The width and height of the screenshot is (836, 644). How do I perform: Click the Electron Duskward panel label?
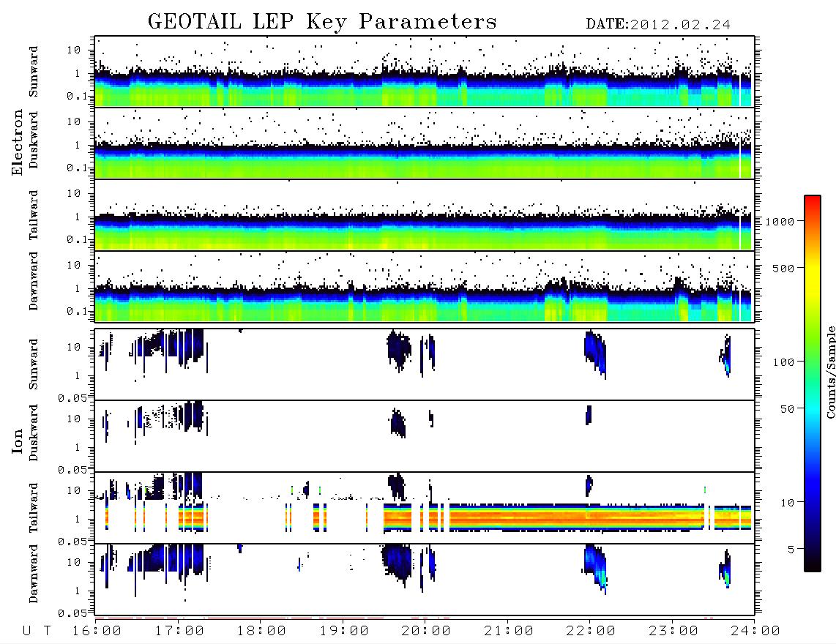click(34, 140)
